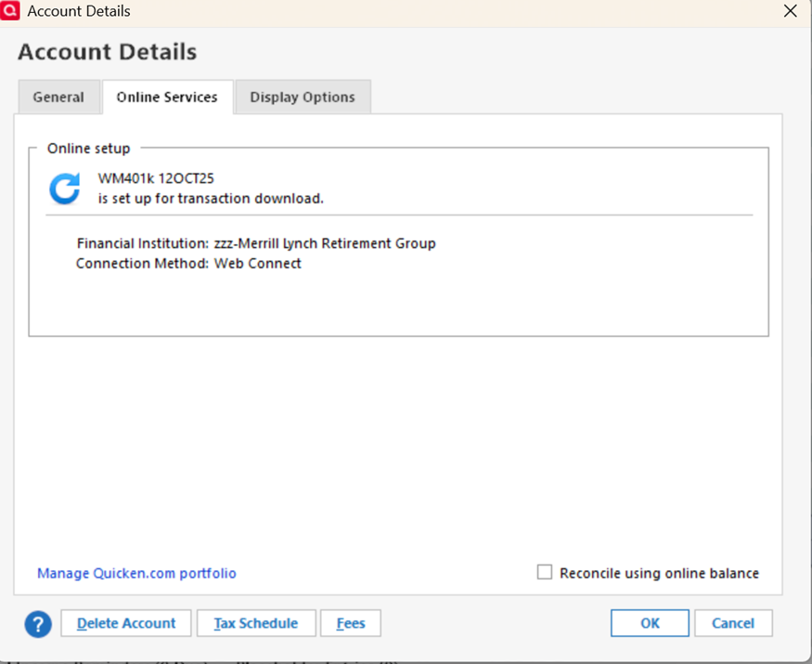Click the Fees button
This screenshot has width=812, height=664.
351,623
